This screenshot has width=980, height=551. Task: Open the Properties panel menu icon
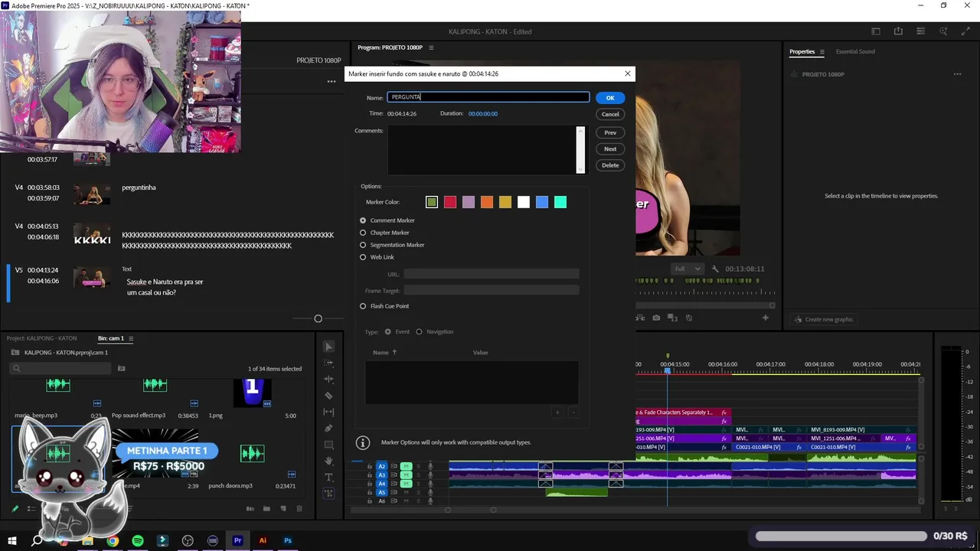(x=822, y=51)
